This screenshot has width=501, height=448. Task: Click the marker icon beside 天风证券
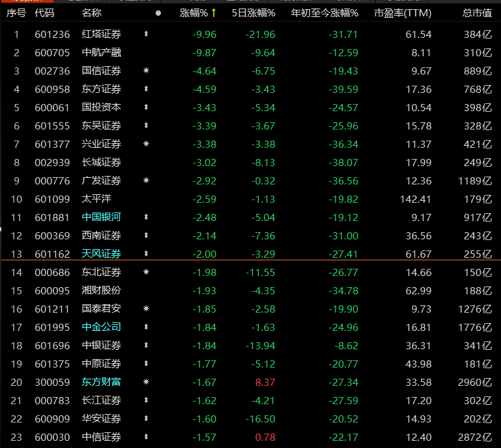[x=146, y=254]
